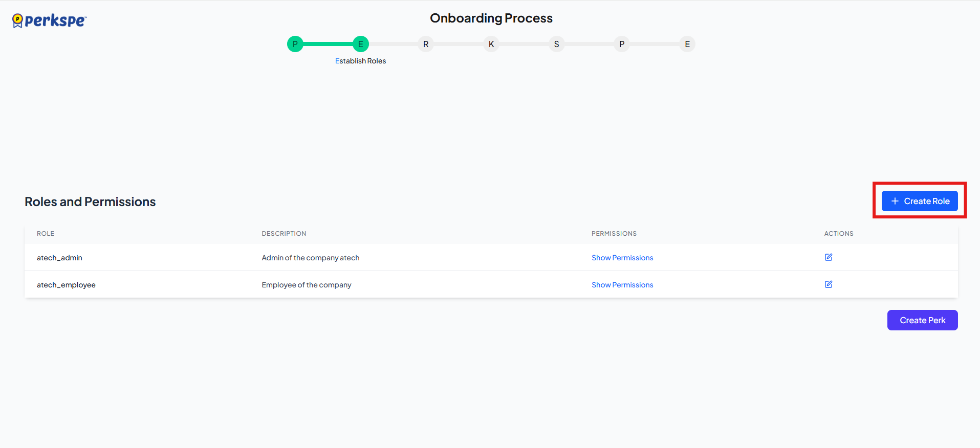Click the DESCRIPTION column header
The width and height of the screenshot is (980, 448).
[x=284, y=234]
